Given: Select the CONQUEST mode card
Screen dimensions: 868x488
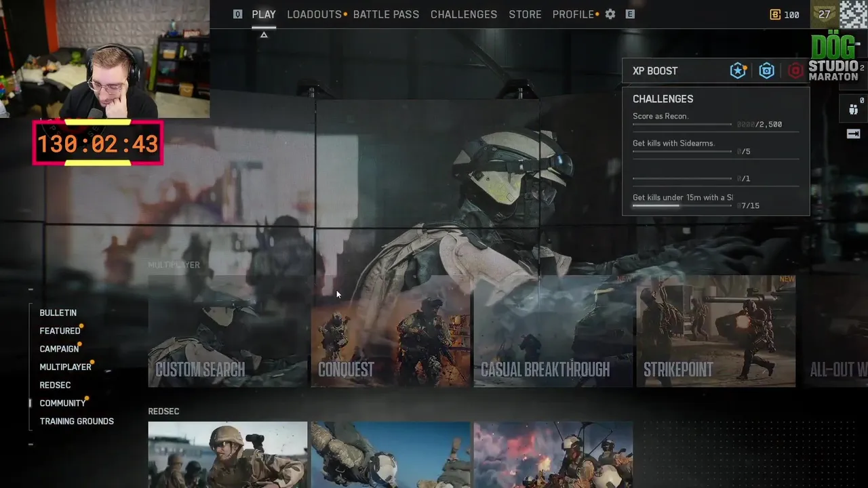Looking at the screenshot, I should [x=390, y=331].
